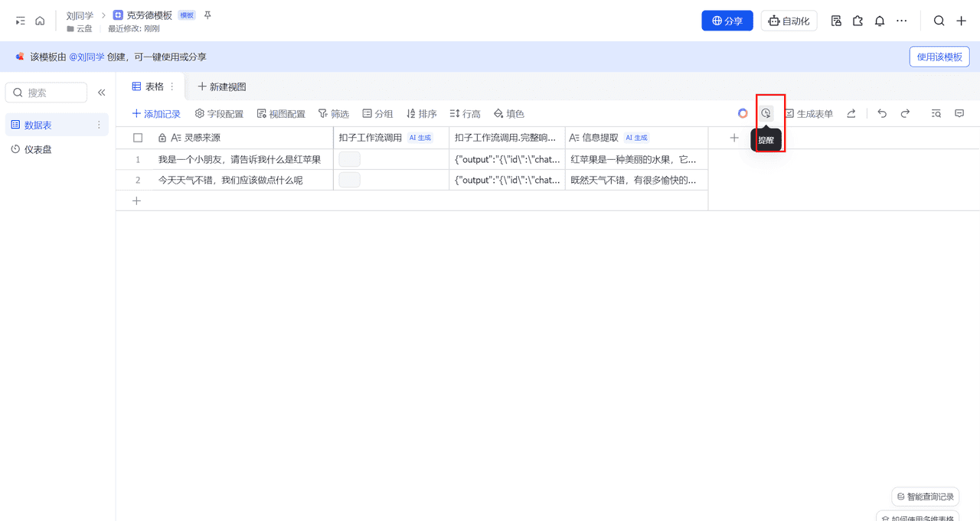Open the 填色 fill color options

point(508,113)
